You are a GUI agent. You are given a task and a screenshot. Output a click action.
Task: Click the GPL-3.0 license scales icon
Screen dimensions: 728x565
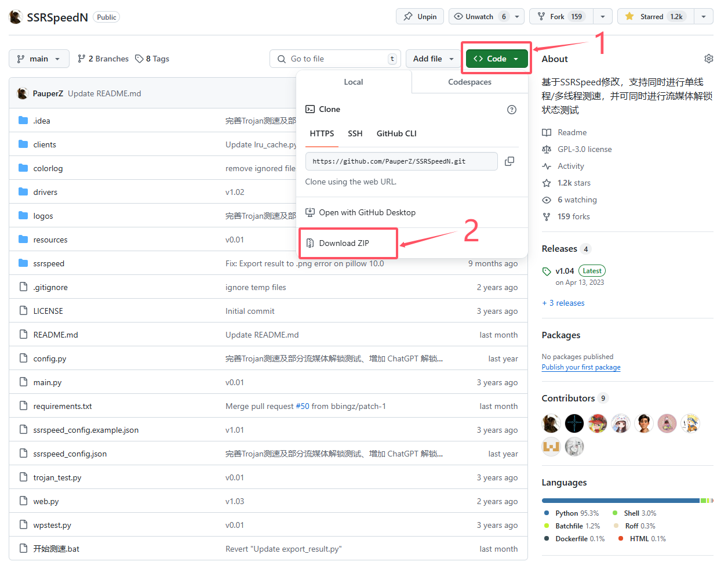(x=547, y=149)
